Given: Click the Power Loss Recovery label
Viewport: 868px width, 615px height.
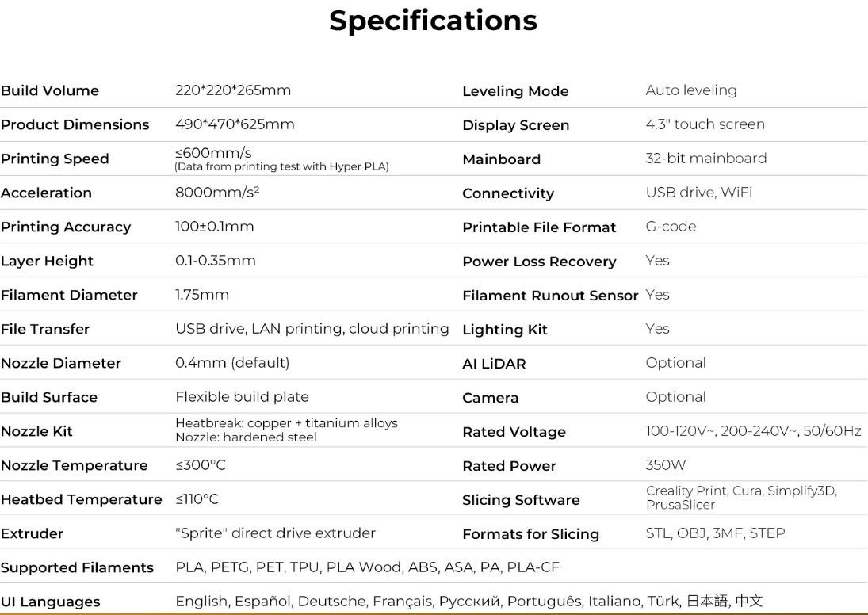Looking at the screenshot, I should pyautogui.click(x=539, y=262).
